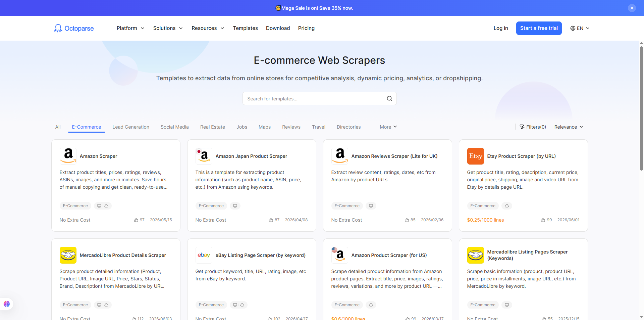Switch to the Social Media tab

tap(175, 127)
